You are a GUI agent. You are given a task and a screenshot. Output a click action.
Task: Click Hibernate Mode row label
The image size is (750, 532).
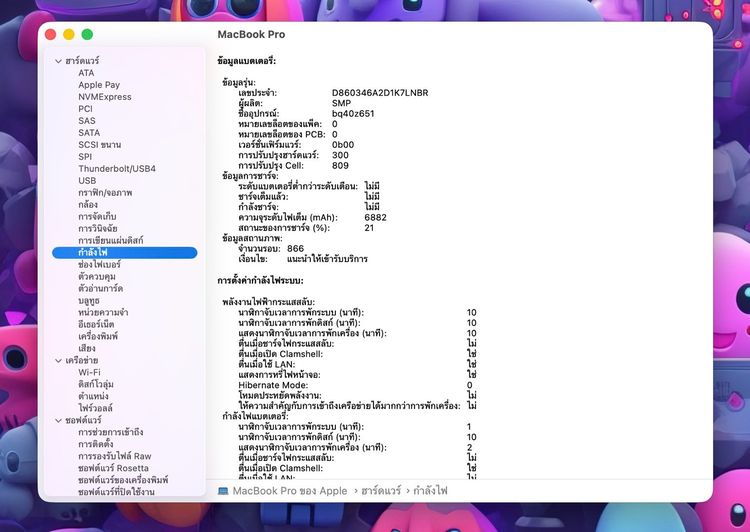(x=273, y=385)
